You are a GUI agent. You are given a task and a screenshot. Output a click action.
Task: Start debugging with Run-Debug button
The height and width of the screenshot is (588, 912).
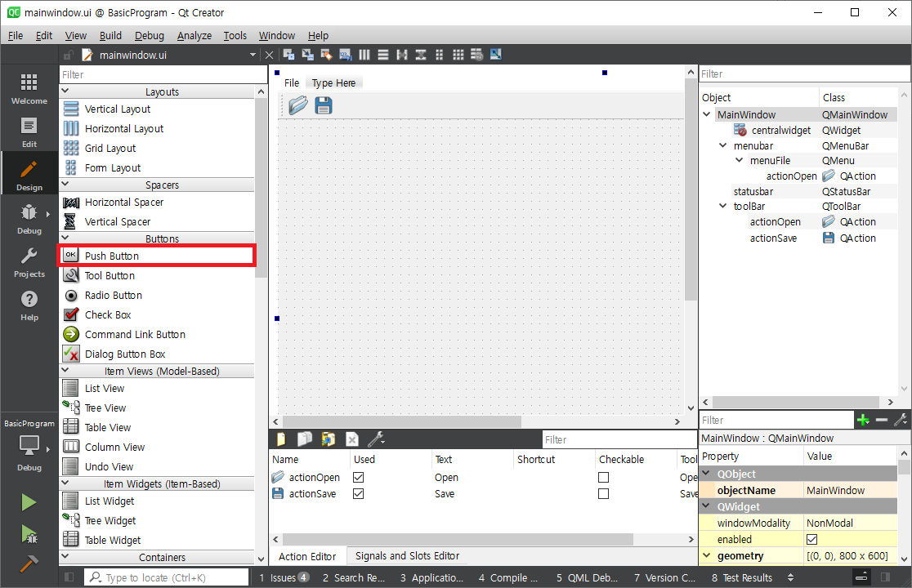(29, 533)
